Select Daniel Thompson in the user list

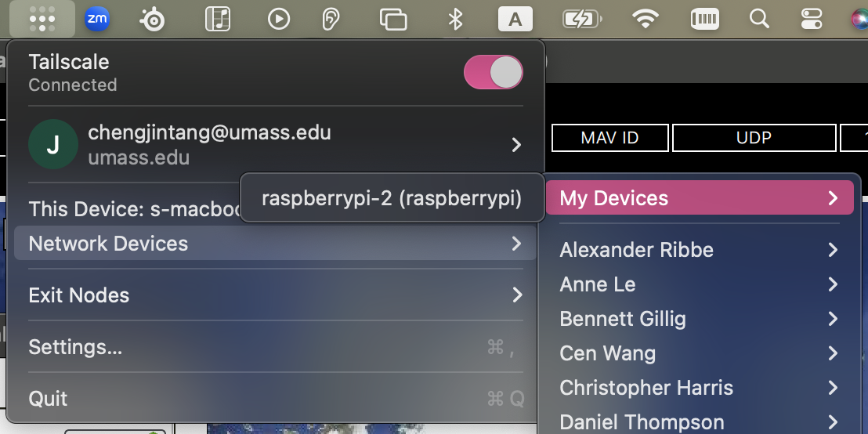tap(700, 421)
